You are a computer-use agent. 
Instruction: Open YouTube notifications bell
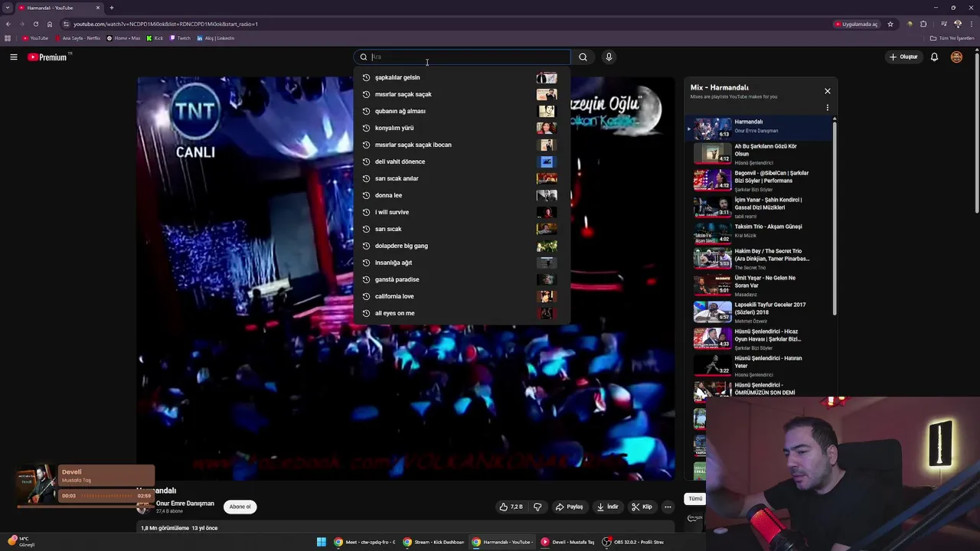[x=934, y=57]
